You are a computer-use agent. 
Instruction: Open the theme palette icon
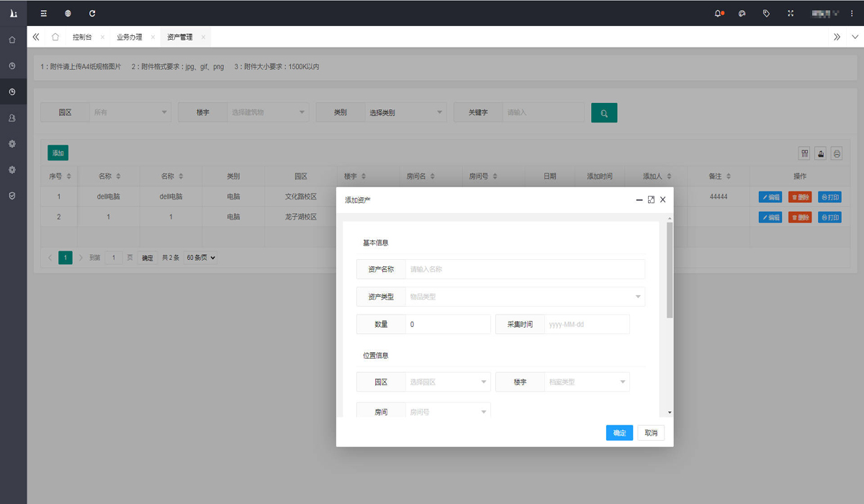point(742,13)
